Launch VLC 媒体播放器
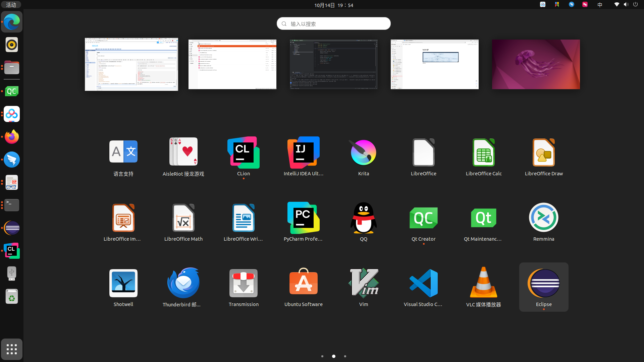The height and width of the screenshot is (362, 644). [484, 287]
